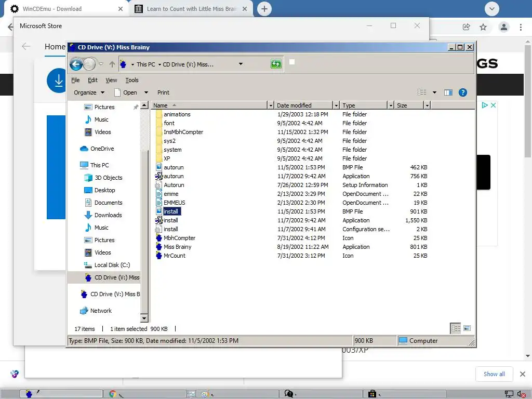Expand the view options dropdown arrow
Image resolution: width=532 pixels, height=399 pixels.
[434, 92]
